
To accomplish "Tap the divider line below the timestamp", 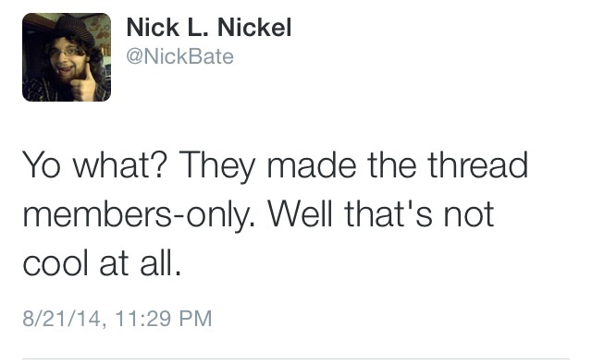I will [x=296, y=358].
